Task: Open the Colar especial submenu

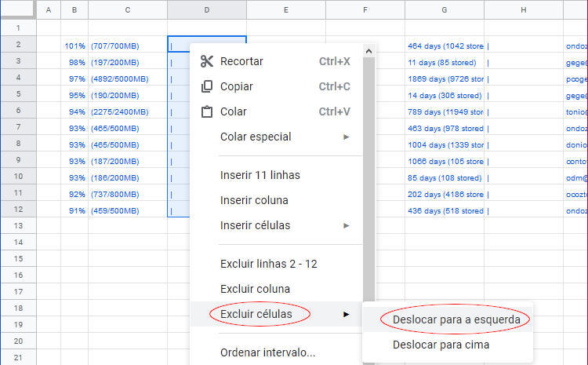Action: point(277,137)
